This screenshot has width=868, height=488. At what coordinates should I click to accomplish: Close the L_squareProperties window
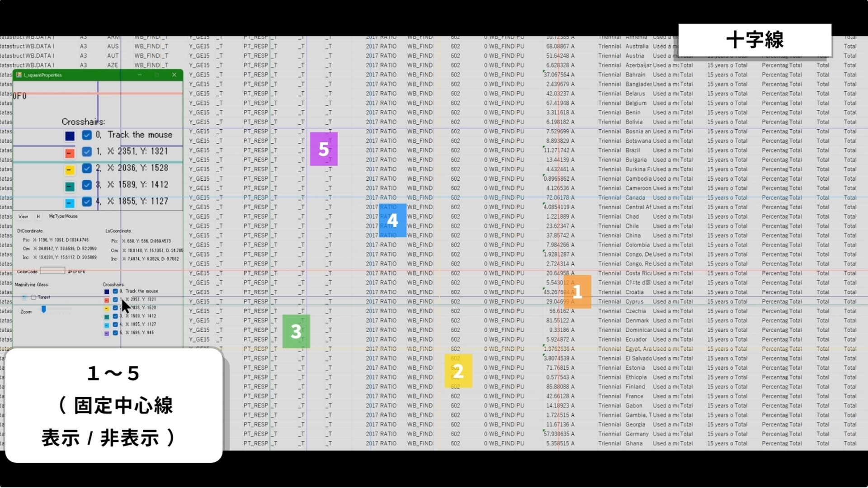tap(174, 75)
